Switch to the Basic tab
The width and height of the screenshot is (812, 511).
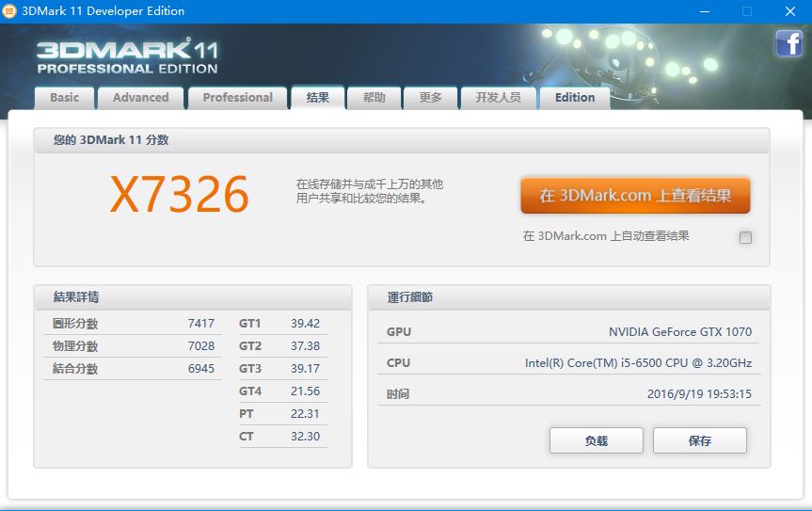pos(65,97)
